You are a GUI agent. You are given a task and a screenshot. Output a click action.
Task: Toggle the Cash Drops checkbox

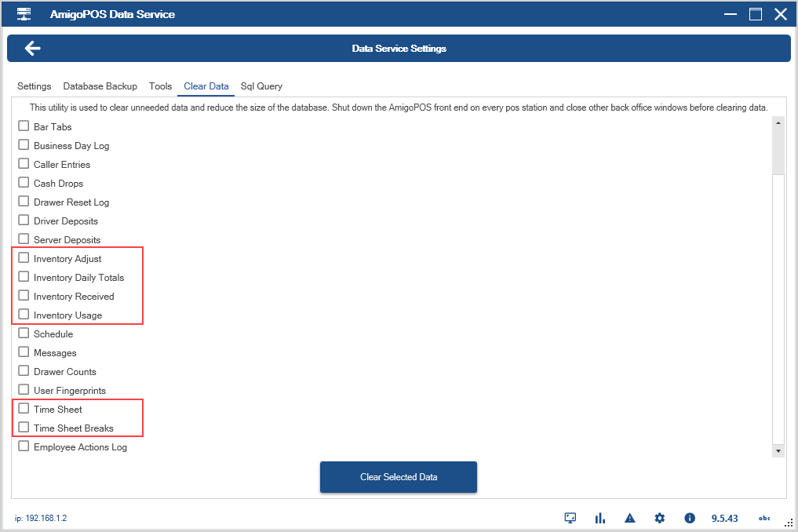pyautogui.click(x=24, y=183)
